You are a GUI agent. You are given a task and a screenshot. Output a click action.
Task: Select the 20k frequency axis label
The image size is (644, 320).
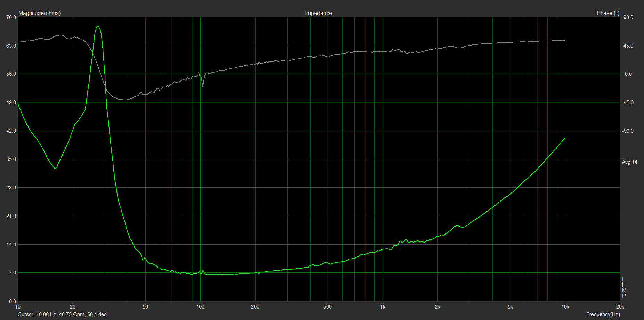[x=620, y=307]
